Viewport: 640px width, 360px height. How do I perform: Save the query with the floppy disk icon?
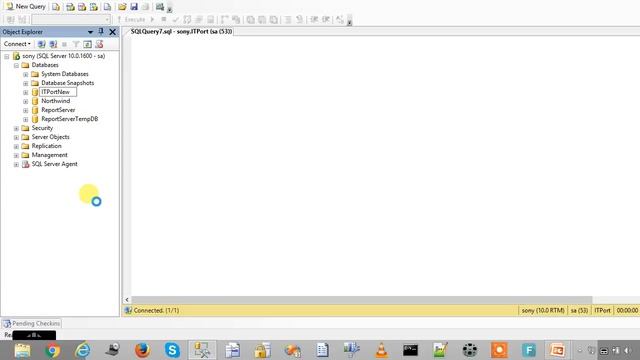(x=134, y=7)
